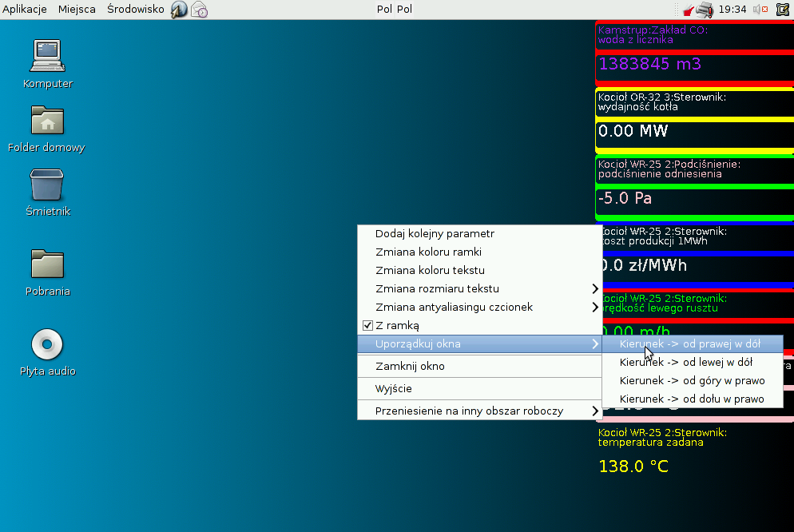Click the first Pol keyboard layout indicator

coord(384,9)
